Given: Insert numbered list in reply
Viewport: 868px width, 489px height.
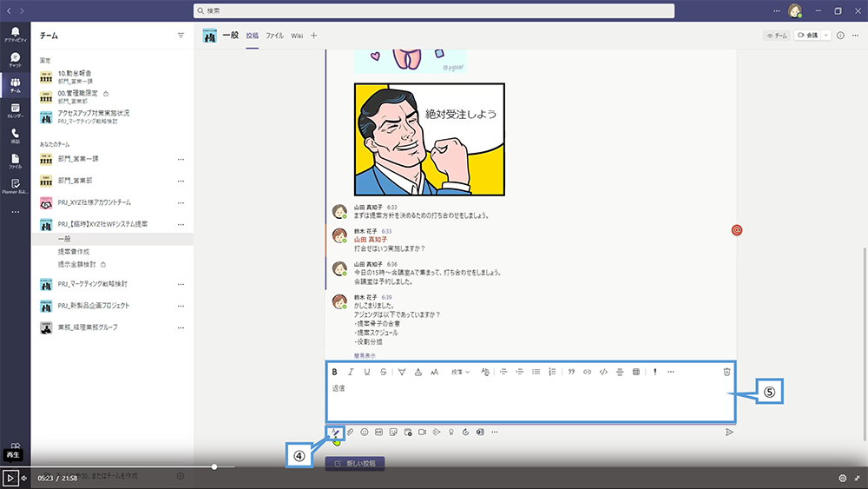Looking at the screenshot, I should (x=552, y=372).
